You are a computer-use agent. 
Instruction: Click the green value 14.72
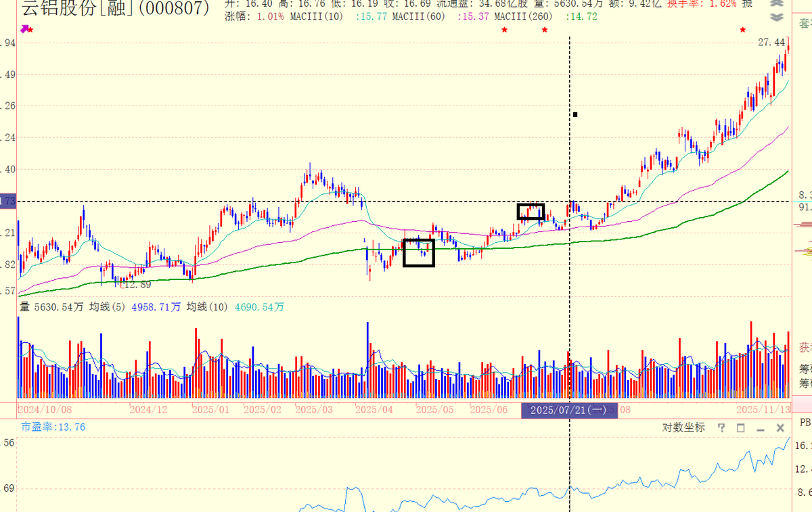point(581,16)
